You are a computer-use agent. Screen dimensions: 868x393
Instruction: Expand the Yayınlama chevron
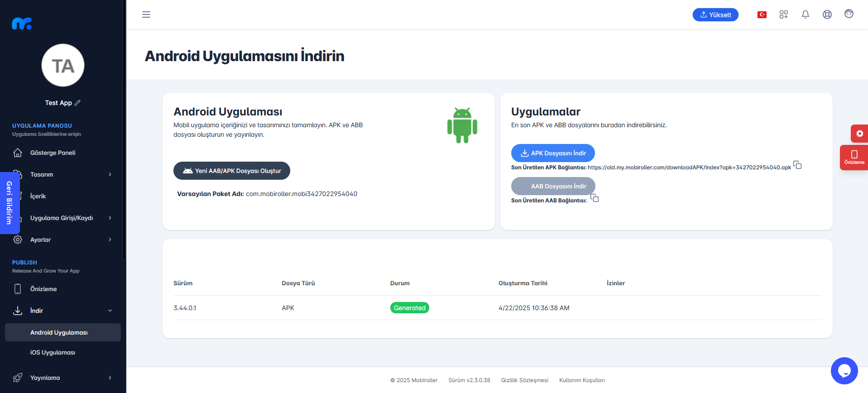click(110, 378)
